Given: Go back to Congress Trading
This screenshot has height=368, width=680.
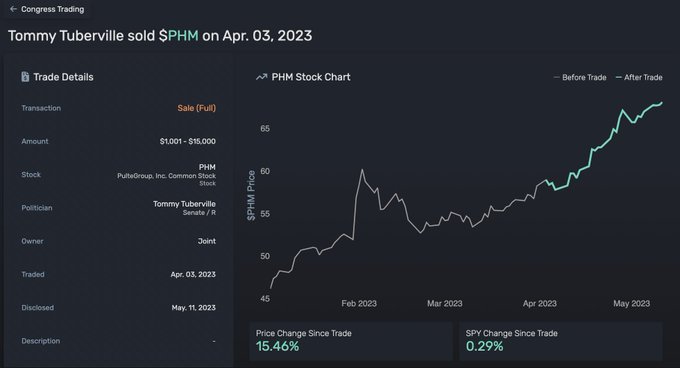Looking at the screenshot, I should (47, 9).
